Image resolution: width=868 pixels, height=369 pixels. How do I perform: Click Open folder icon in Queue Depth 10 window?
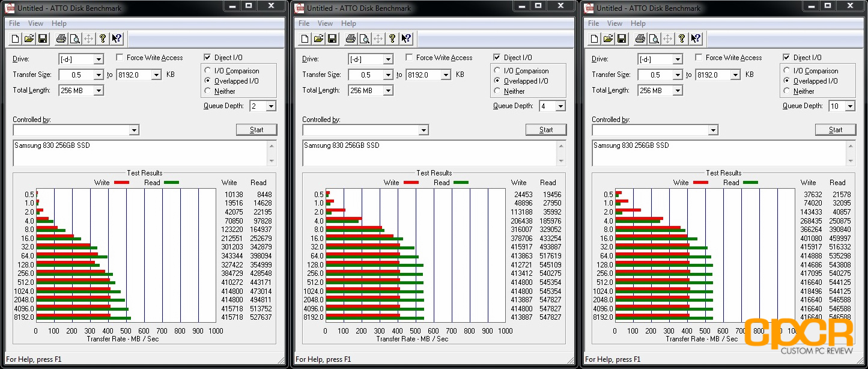(608, 39)
